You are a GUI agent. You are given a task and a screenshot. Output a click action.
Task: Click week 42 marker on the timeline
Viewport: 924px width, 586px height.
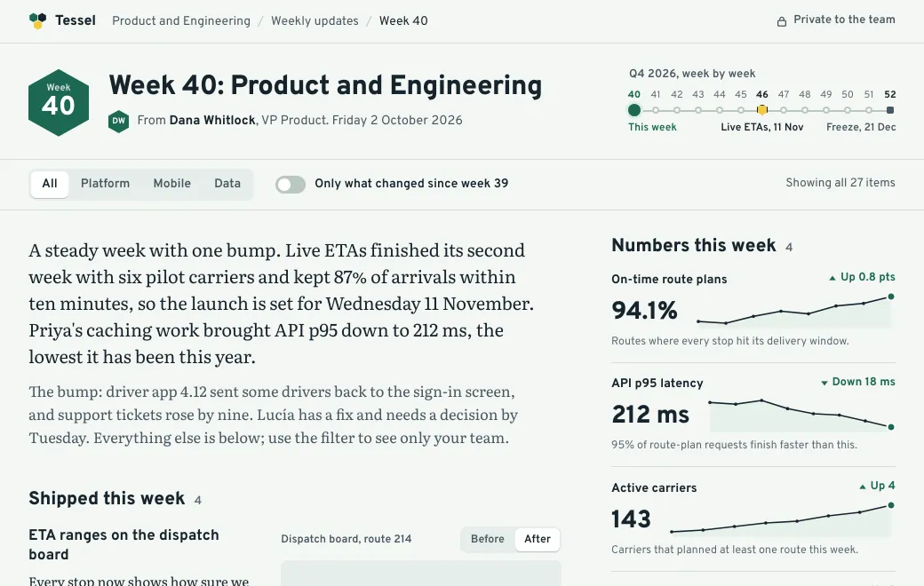[676, 110]
